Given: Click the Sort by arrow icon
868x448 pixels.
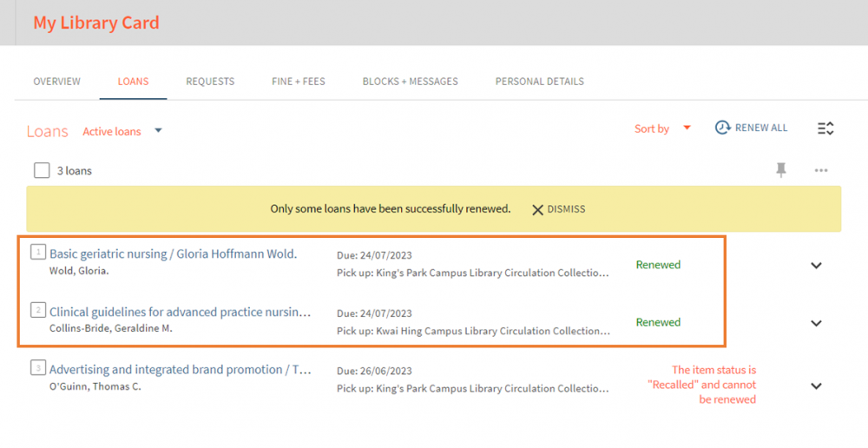Looking at the screenshot, I should tap(687, 128).
